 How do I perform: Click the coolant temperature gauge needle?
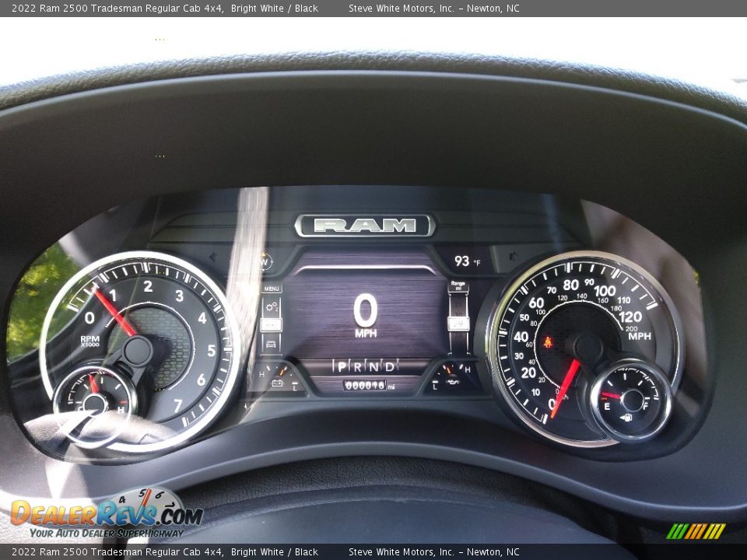click(93, 385)
